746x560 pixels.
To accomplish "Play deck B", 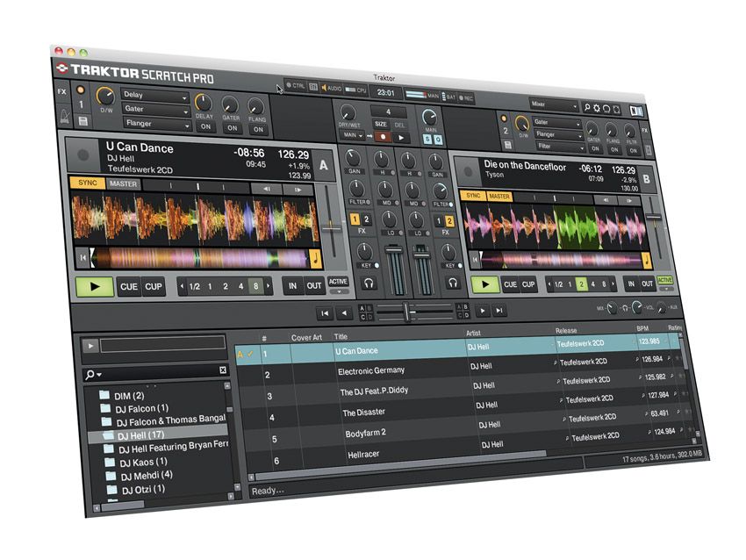I will tap(484, 284).
